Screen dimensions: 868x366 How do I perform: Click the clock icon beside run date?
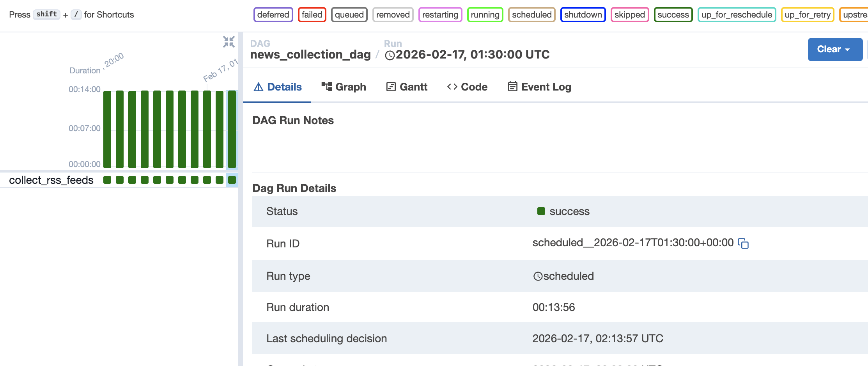tap(390, 55)
